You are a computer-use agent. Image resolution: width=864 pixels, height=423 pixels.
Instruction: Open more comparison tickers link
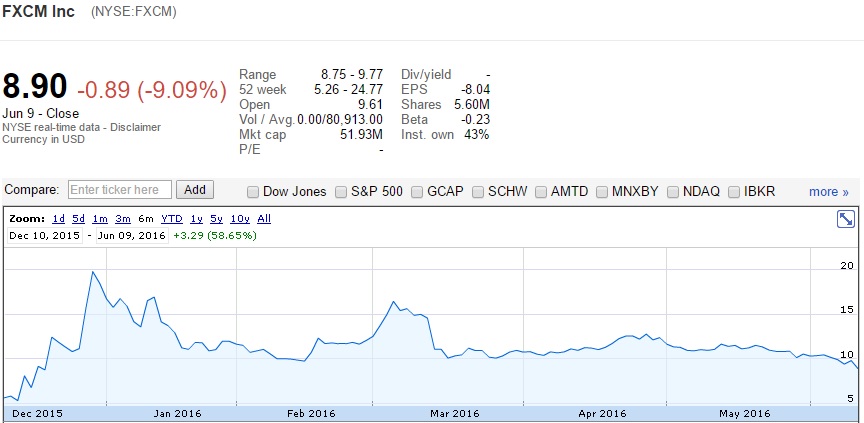pyautogui.click(x=829, y=192)
